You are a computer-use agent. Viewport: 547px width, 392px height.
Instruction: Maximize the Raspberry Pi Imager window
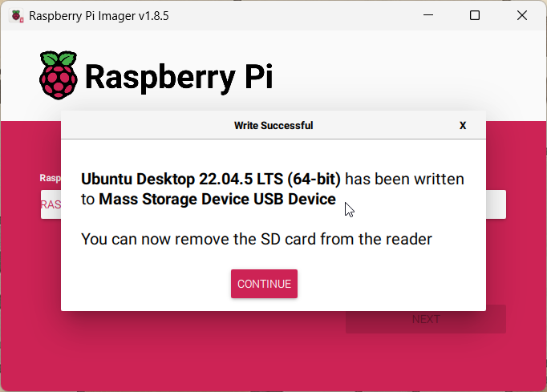pos(475,15)
